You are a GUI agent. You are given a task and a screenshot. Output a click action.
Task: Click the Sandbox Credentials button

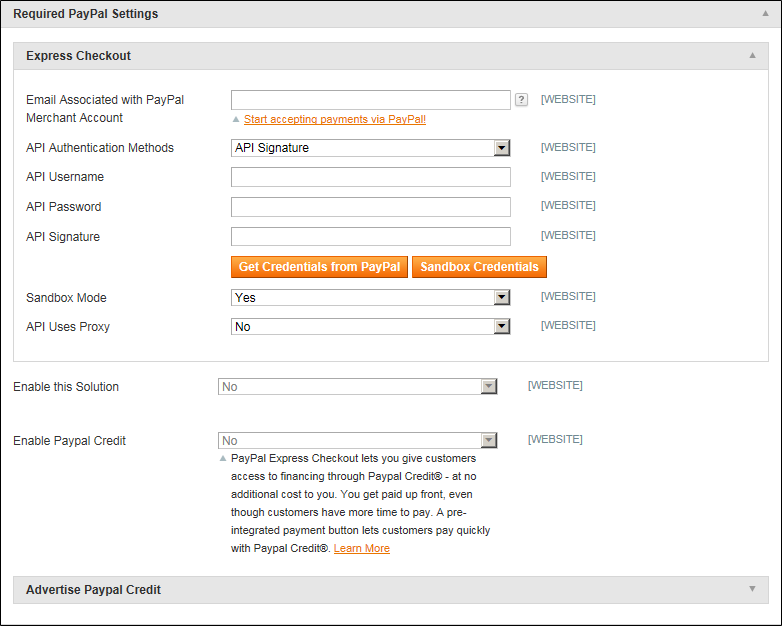479,267
